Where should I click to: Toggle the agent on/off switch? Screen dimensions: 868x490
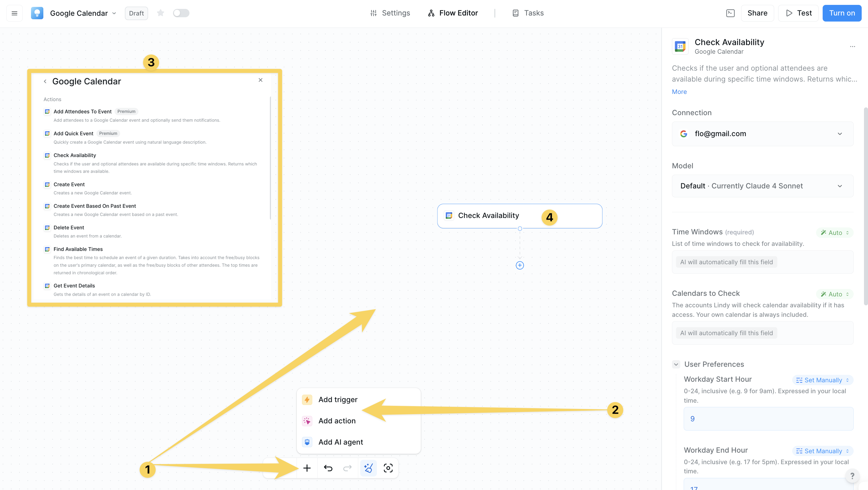point(181,13)
